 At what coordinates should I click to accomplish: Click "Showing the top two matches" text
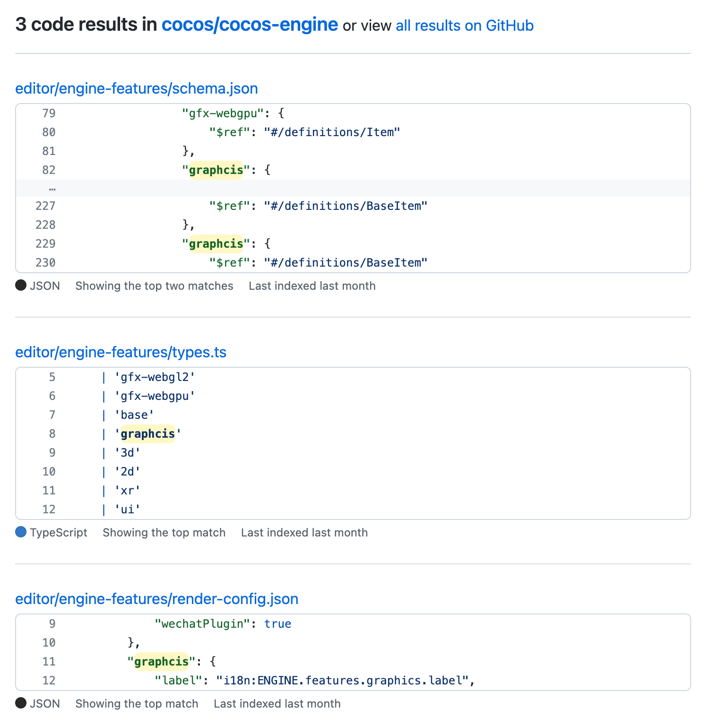coord(154,286)
